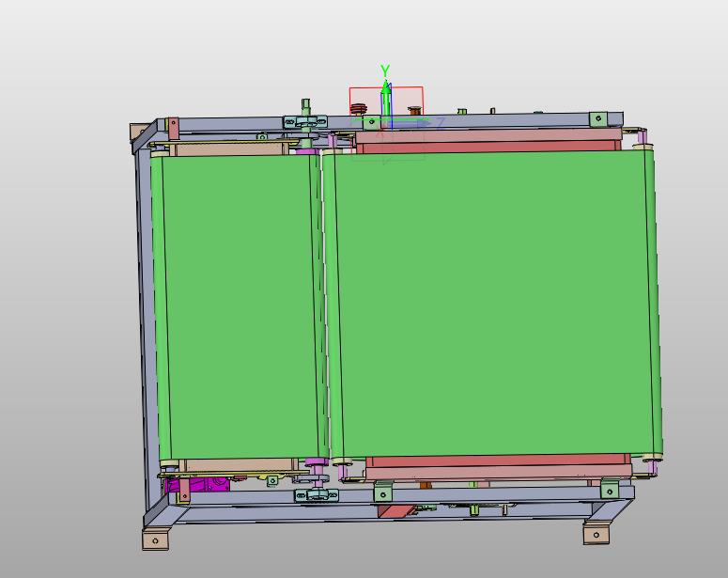The height and width of the screenshot is (578, 728).
Task: Pick the teal bearing block on the lower frame beam
Action: 317,495
